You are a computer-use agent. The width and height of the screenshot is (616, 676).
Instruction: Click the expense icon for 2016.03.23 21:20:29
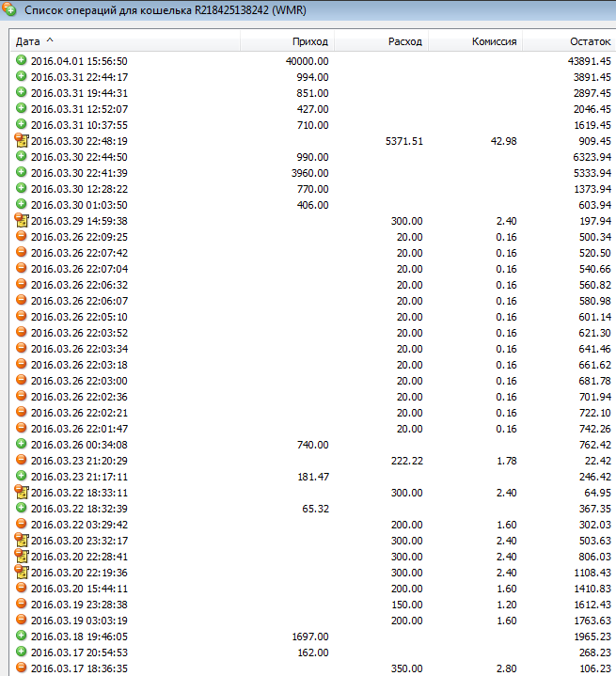click(x=21, y=460)
